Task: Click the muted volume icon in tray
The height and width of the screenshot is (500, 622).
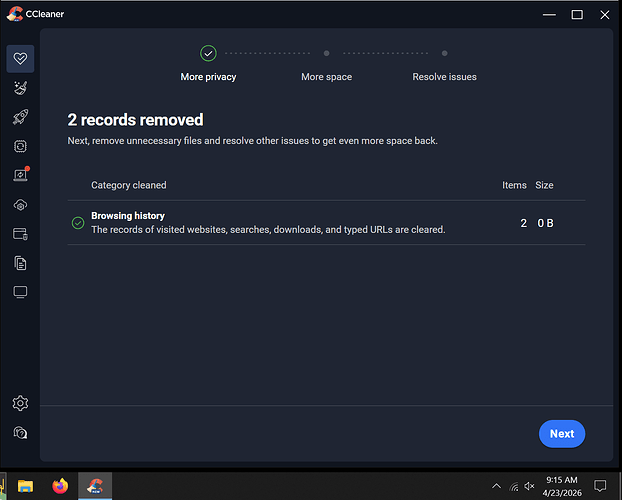Action: click(529, 486)
